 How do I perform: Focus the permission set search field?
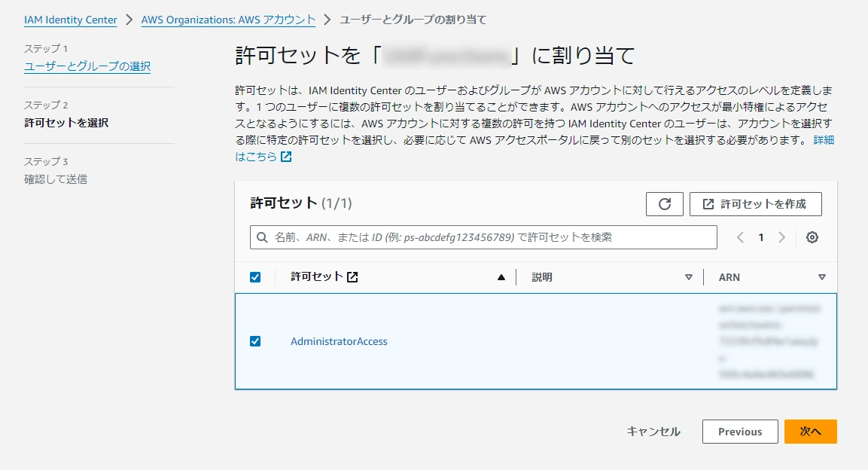tap(483, 237)
